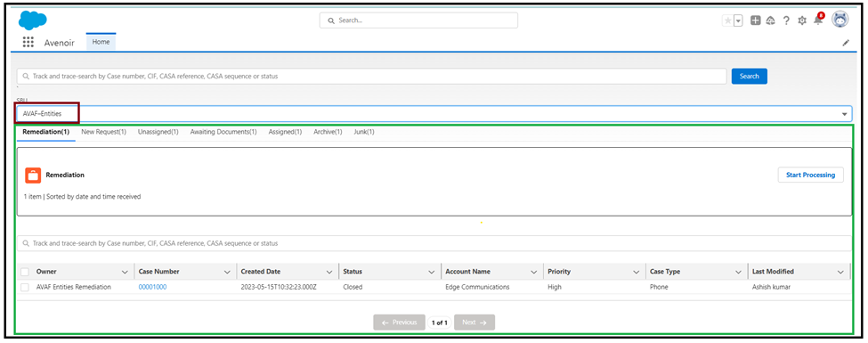
Task: Expand the Status column menu chevron
Action: pos(431,272)
